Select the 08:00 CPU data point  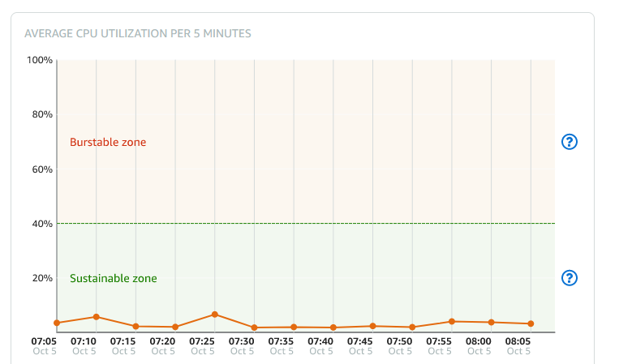tap(492, 322)
